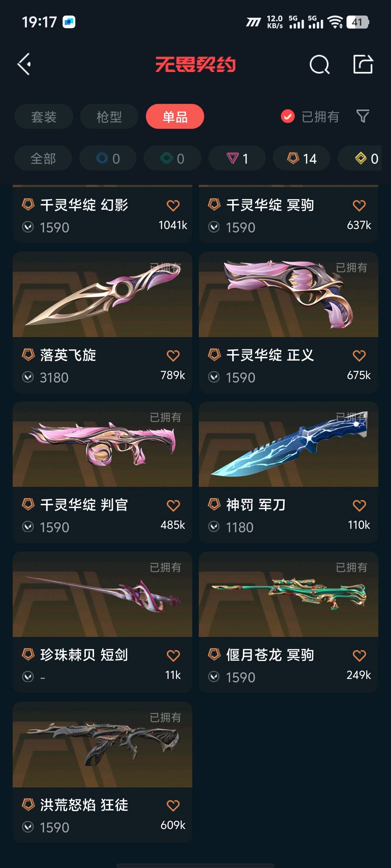Open search with magnifier icon
The height and width of the screenshot is (868, 391).
pyautogui.click(x=319, y=64)
